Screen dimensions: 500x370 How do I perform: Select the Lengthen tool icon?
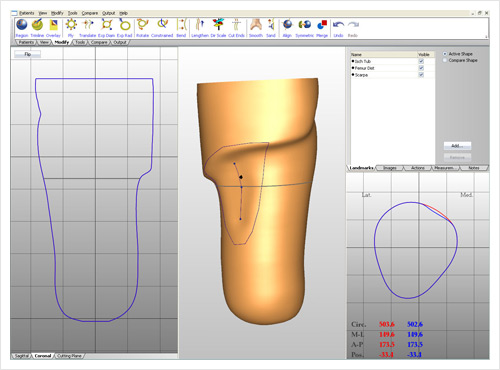pyautogui.click(x=200, y=25)
